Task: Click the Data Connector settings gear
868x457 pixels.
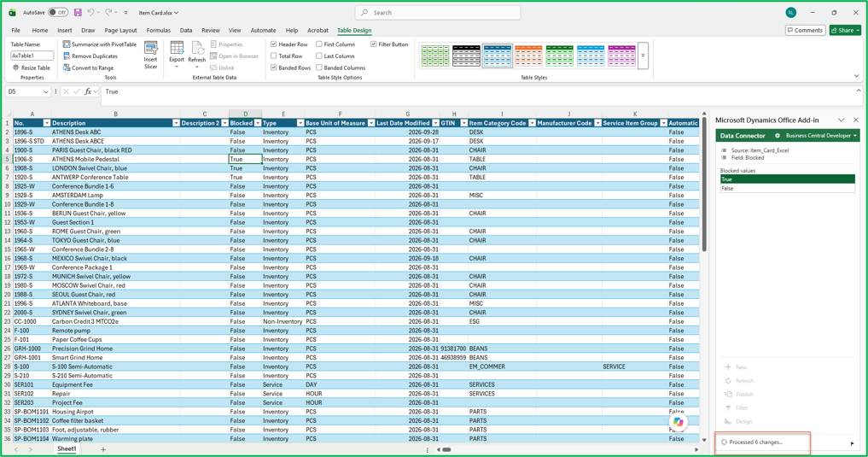Action: tap(778, 136)
